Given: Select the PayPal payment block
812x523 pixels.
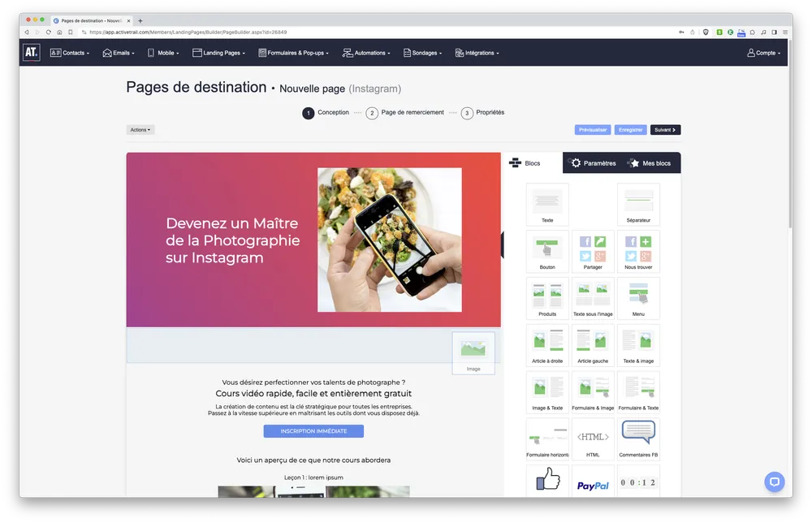Looking at the screenshot, I should (593, 481).
